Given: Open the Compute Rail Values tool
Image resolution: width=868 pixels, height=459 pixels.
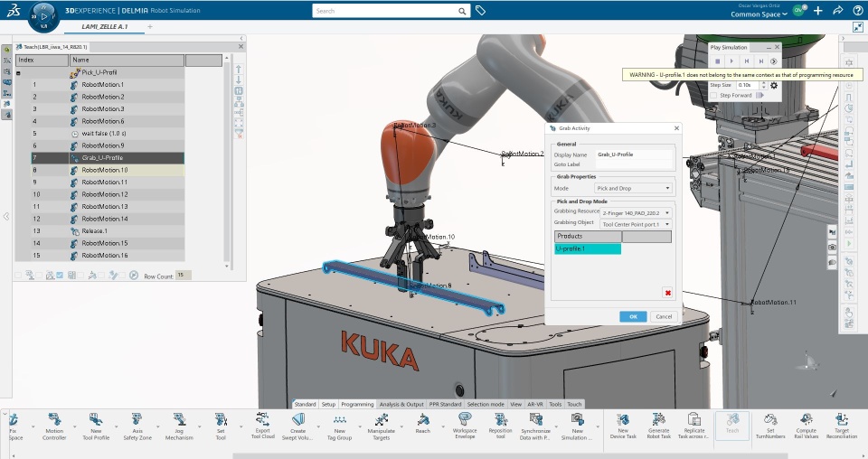Looking at the screenshot, I should point(805,419).
